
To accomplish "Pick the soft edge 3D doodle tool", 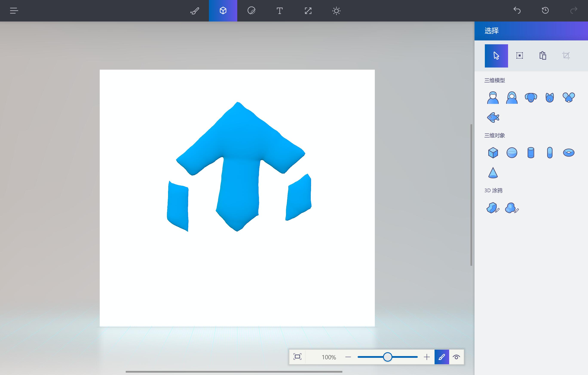I will tap(511, 208).
